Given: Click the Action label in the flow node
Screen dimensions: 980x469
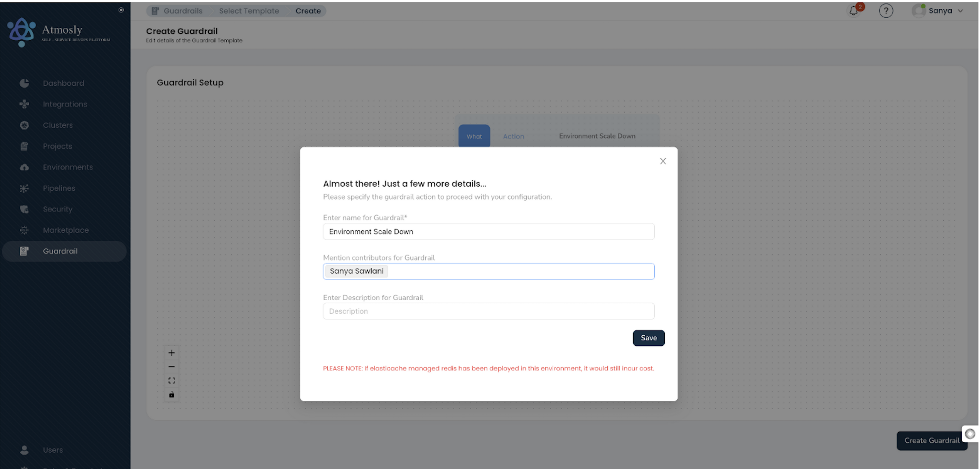Looking at the screenshot, I should point(513,136).
